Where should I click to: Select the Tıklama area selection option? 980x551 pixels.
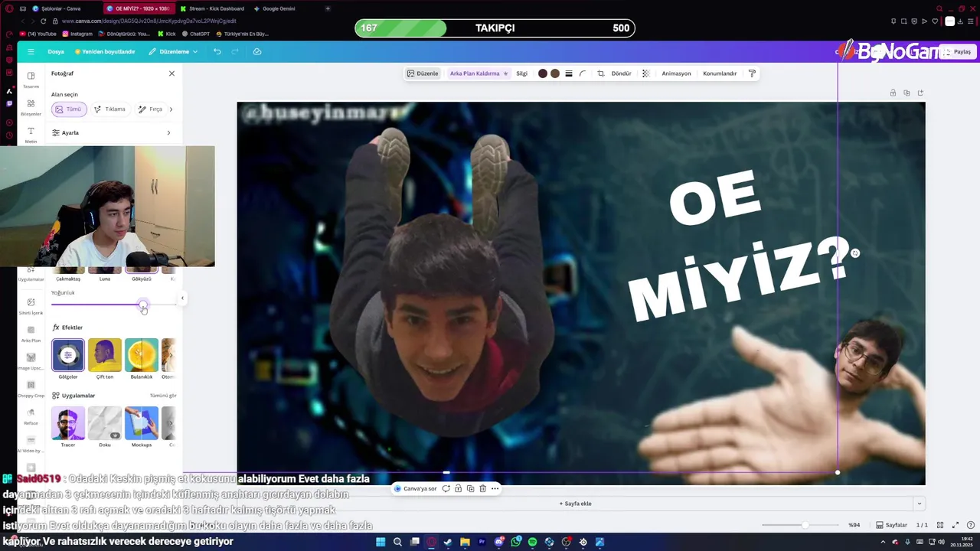pos(109,109)
